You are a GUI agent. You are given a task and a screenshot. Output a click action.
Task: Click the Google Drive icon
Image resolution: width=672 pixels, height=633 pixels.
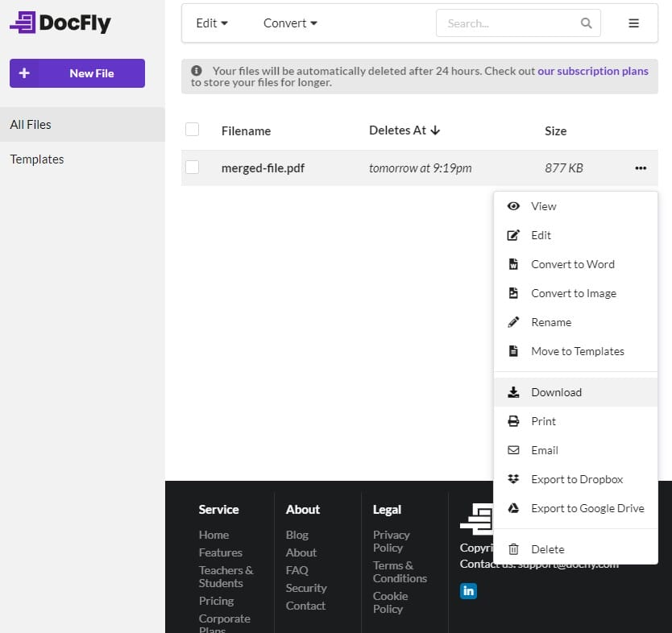pyautogui.click(x=513, y=508)
